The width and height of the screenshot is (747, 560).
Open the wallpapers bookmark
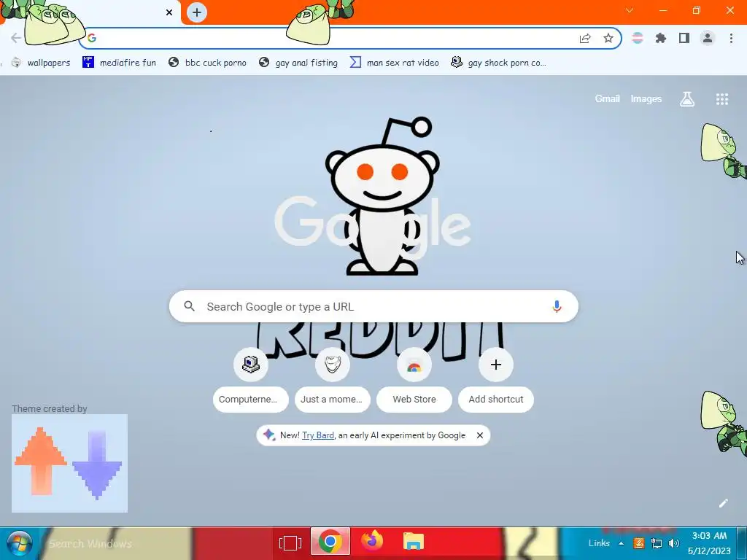pos(41,63)
